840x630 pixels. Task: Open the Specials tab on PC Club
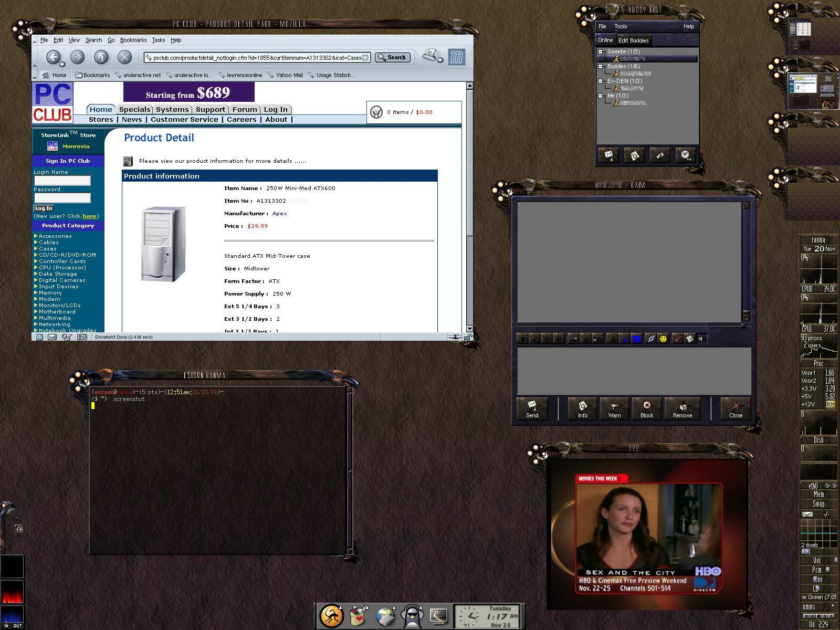coord(134,109)
